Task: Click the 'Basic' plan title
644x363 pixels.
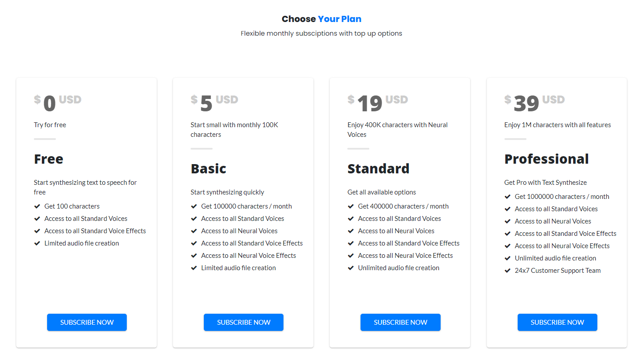Action: tap(208, 169)
